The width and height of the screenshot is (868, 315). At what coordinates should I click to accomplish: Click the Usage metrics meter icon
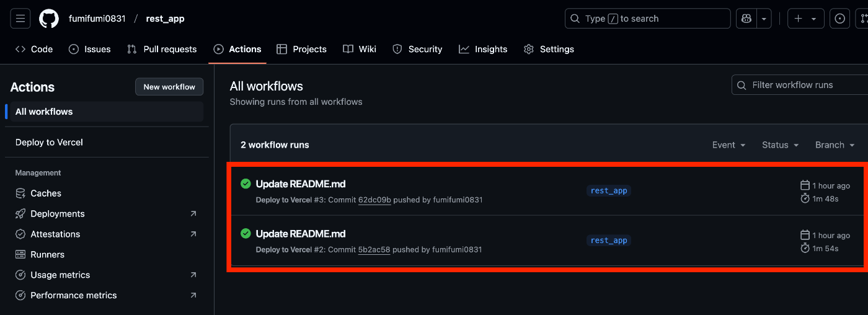click(20, 275)
